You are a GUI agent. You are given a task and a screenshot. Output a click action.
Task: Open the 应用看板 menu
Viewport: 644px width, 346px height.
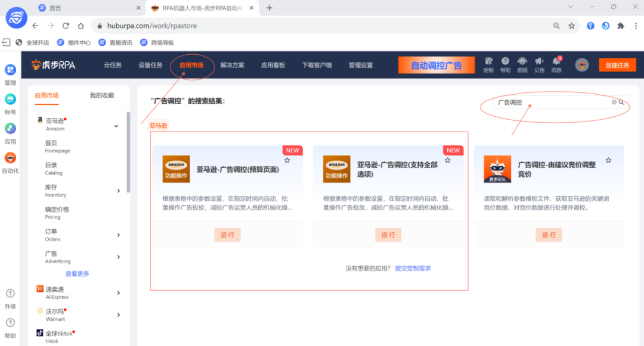click(273, 65)
